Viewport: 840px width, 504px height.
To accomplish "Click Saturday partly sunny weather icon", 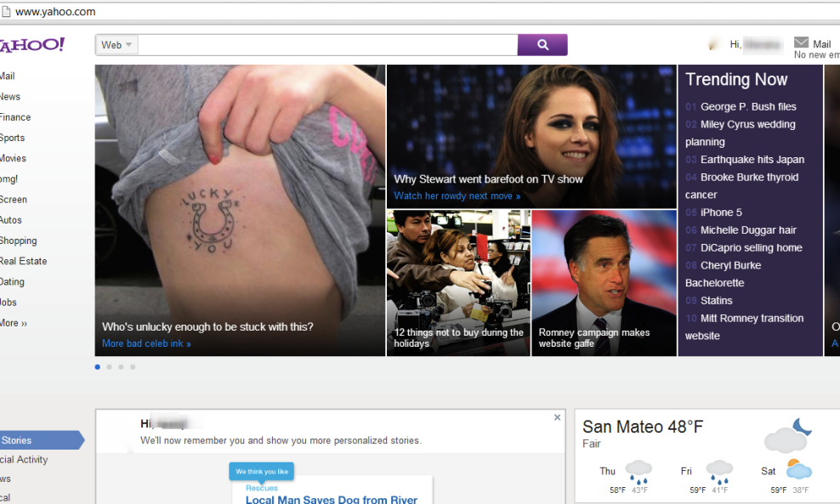I will [798, 469].
